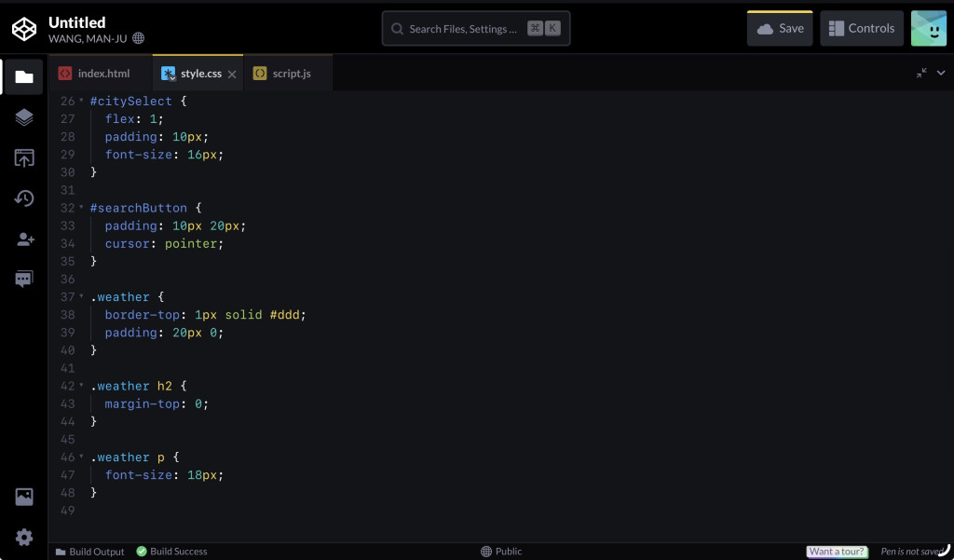Image resolution: width=954 pixels, height=560 pixels.
Task: Switch to the script.js tab
Action: [x=288, y=73]
